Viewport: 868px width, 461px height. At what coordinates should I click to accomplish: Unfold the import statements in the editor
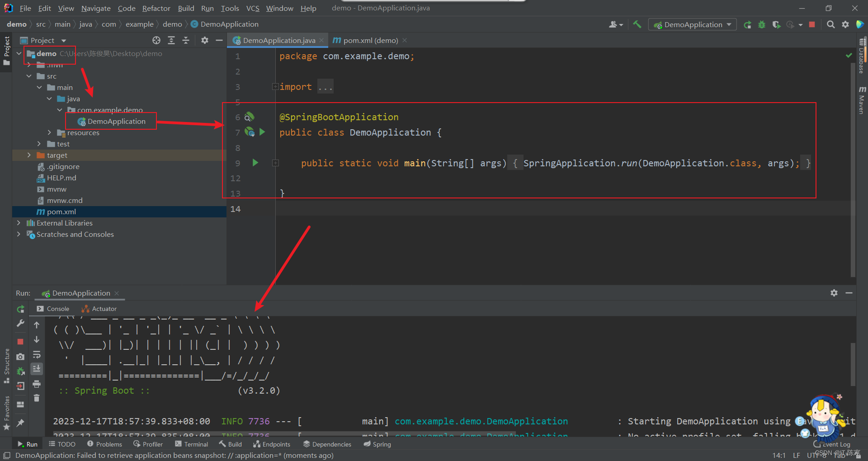(x=275, y=86)
